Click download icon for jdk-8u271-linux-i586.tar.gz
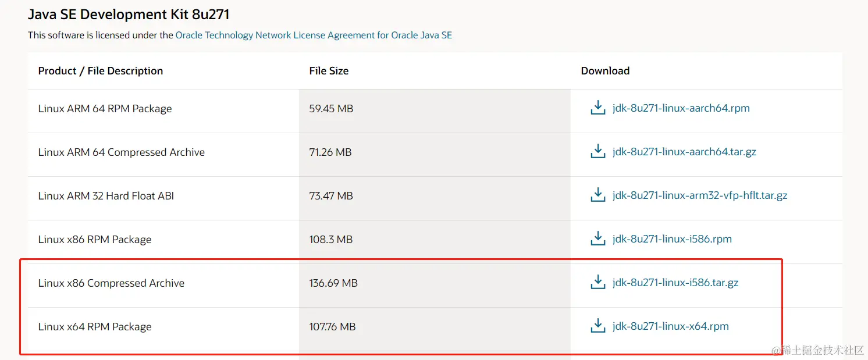 598,283
